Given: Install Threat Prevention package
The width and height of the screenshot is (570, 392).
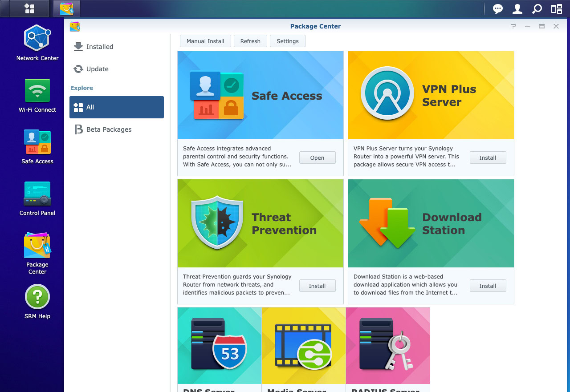Looking at the screenshot, I should (x=317, y=286).
